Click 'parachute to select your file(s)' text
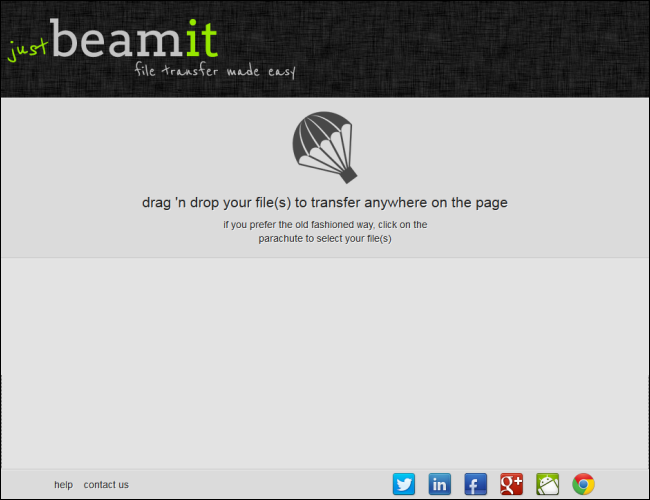This screenshot has width=650, height=500. tap(325, 239)
